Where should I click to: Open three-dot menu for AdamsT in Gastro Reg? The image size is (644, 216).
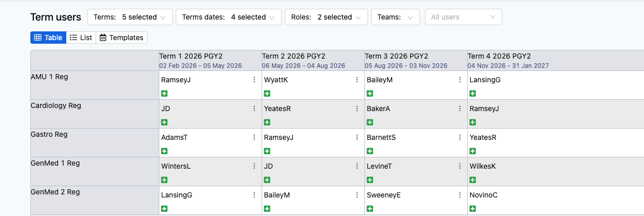[254, 137]
